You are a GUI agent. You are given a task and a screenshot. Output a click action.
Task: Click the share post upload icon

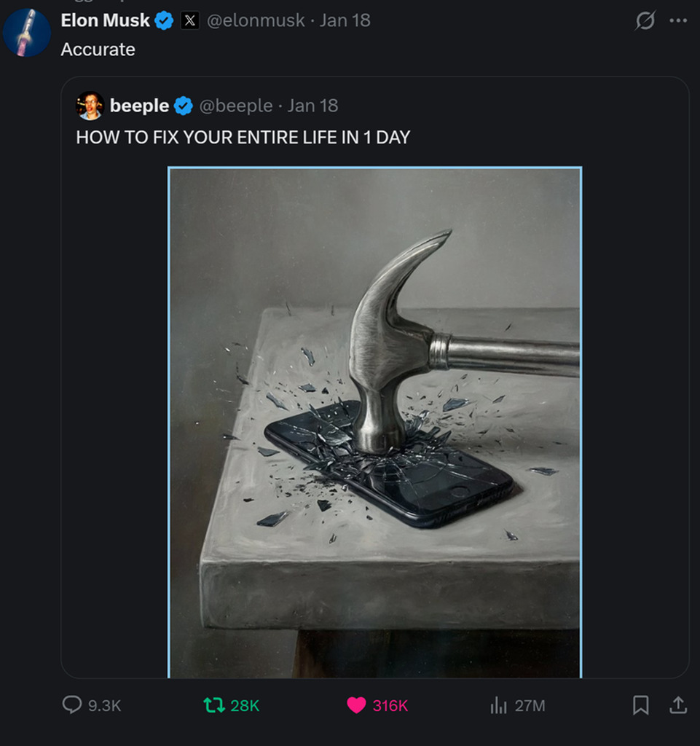point(677,704)
